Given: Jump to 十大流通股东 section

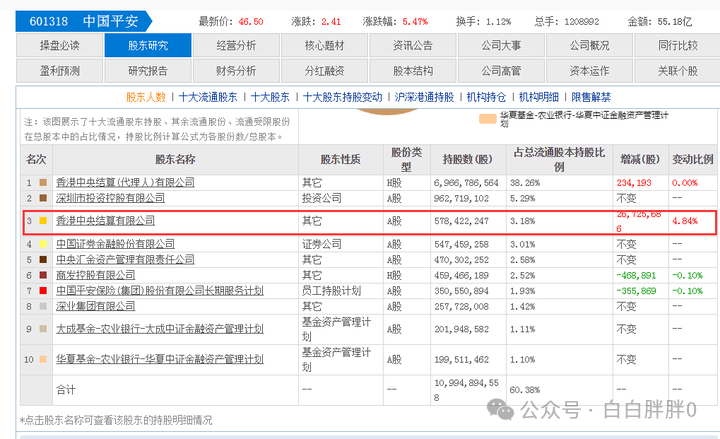Looking at the screenshot, I should point(208,97).
